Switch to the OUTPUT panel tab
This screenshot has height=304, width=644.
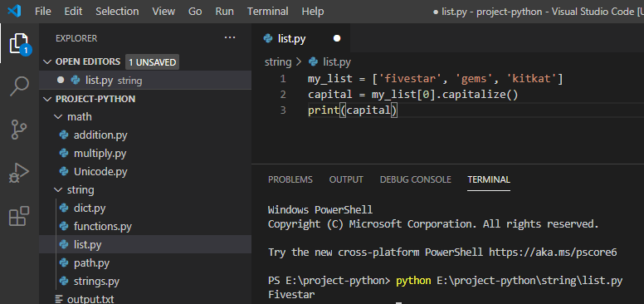coord(346,179)
